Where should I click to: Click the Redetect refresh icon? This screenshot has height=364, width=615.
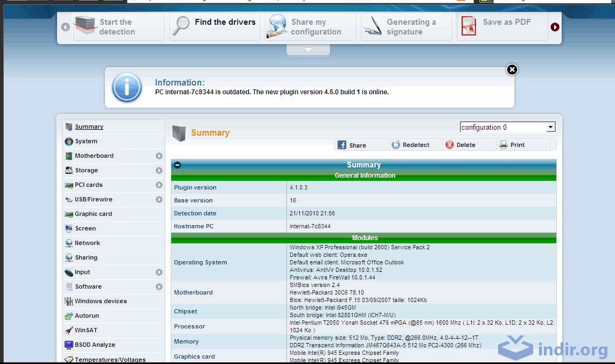[396, 145]
